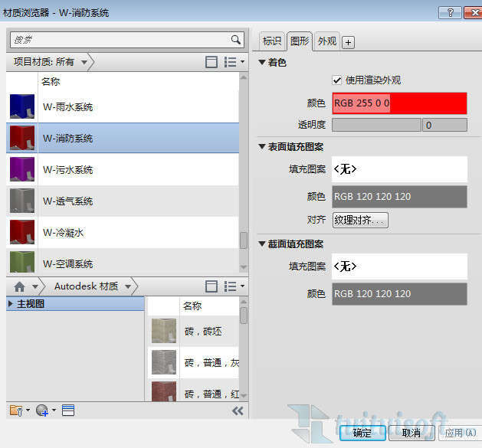Add a new asset tab with plus icon
Screen dimensions: 482x448
click(348, 42)
